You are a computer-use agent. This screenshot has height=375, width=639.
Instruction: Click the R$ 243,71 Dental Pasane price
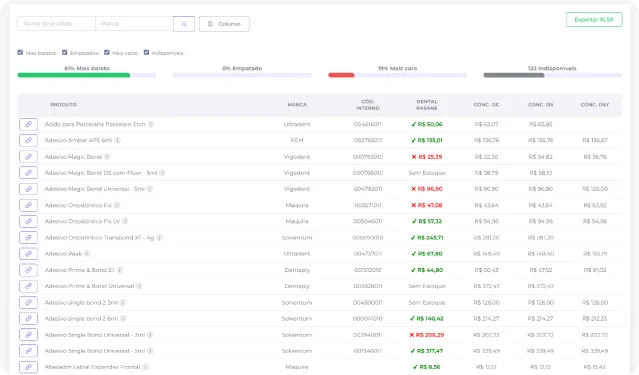click(x=427, y=238)
